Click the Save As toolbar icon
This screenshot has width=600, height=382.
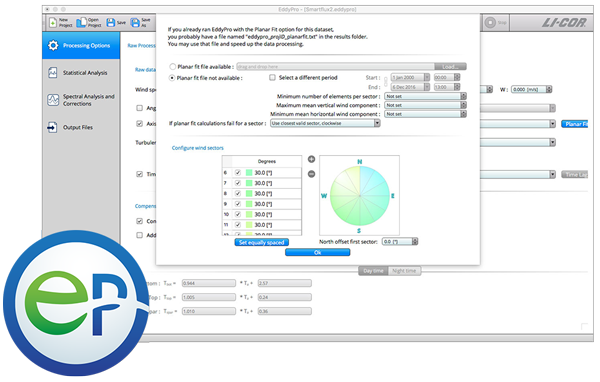click(135, 23)
